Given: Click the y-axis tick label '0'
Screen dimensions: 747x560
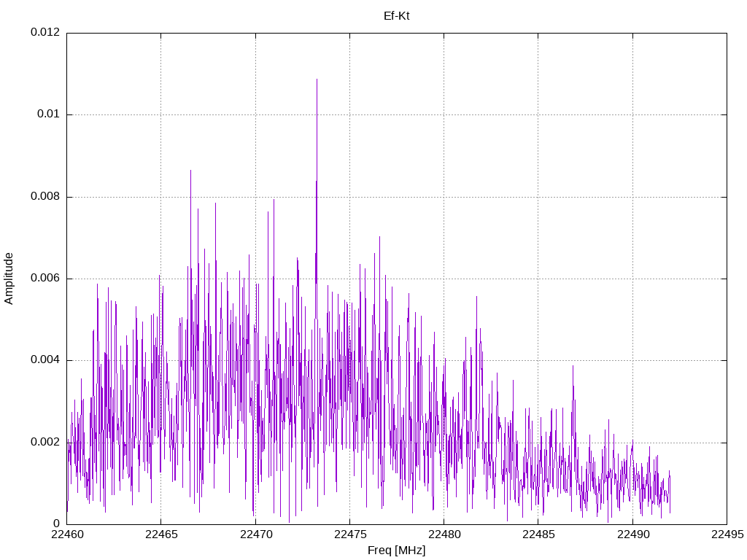Looking at the screenshot, I should pos(57,524).
